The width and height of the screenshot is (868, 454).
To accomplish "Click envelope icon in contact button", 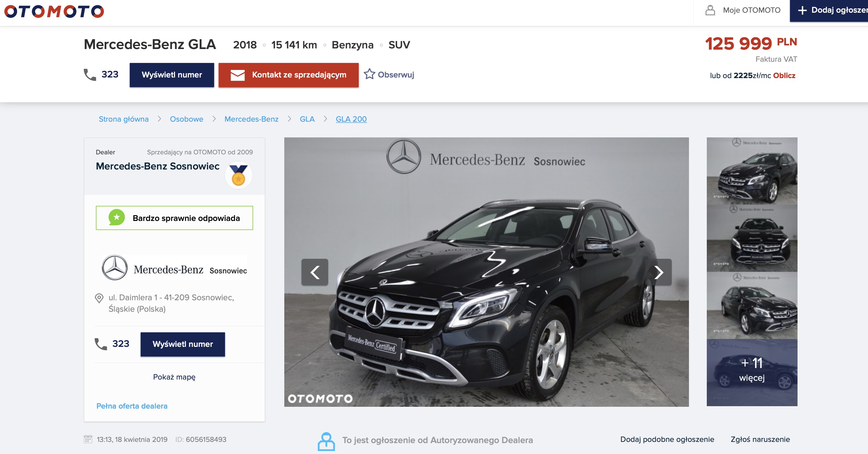I will click(237, 75).
